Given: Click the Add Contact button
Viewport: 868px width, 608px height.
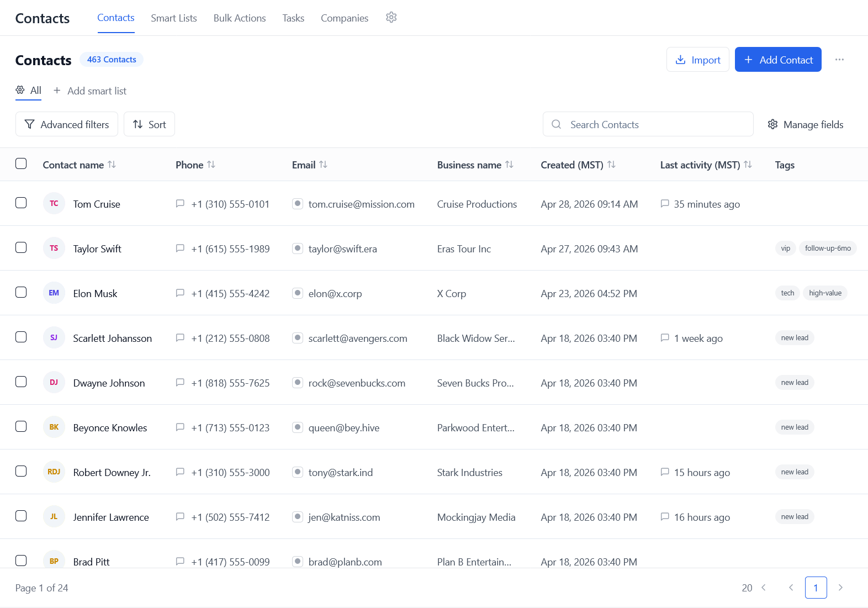Looking at the screenshot, I should click(778, 60).
